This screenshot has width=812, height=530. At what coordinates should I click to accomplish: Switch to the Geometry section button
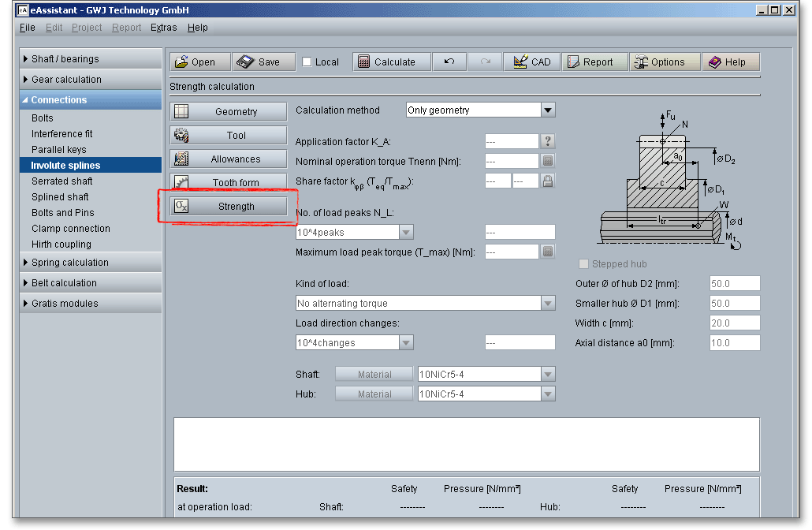[229, 112]
